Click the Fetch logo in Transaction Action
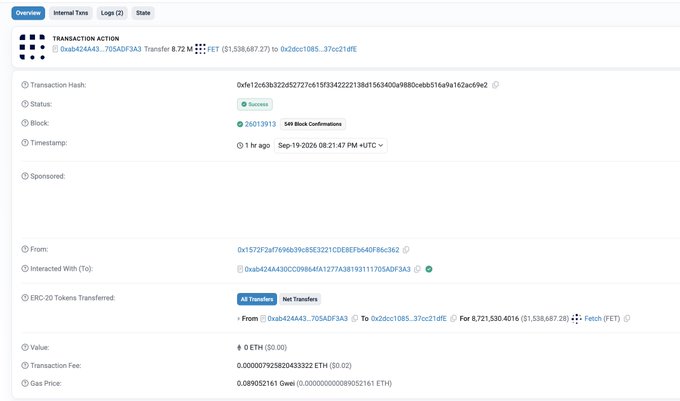Viewport: 680px width, 401px height. pyautogui.click(x=32, y=47)
